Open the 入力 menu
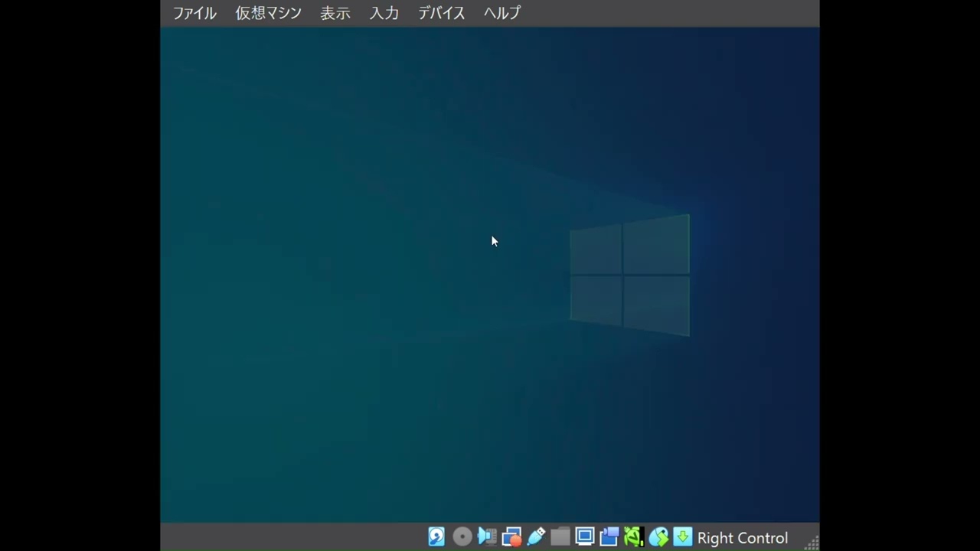980x551 pixels. click(384, 13)
